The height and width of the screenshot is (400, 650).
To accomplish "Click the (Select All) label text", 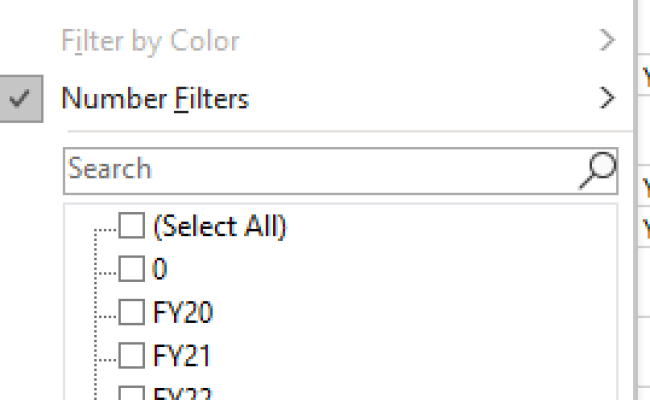I will 220,226.
